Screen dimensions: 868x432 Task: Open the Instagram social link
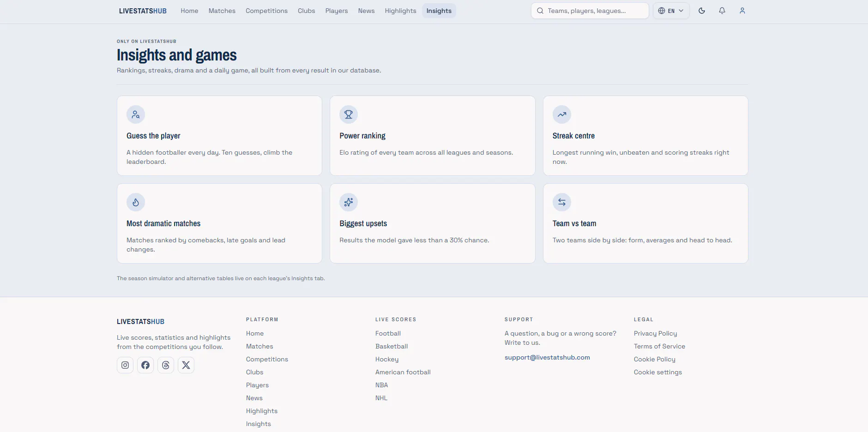[125, 365]
